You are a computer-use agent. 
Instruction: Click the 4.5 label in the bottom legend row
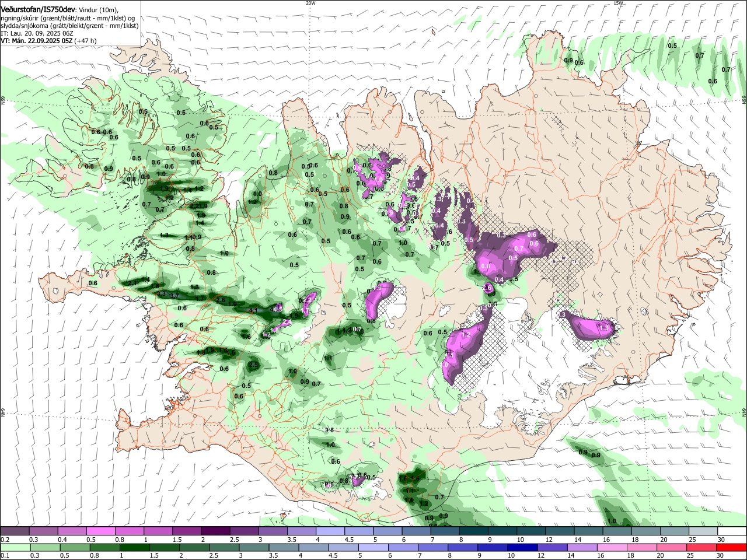point(333,556)
